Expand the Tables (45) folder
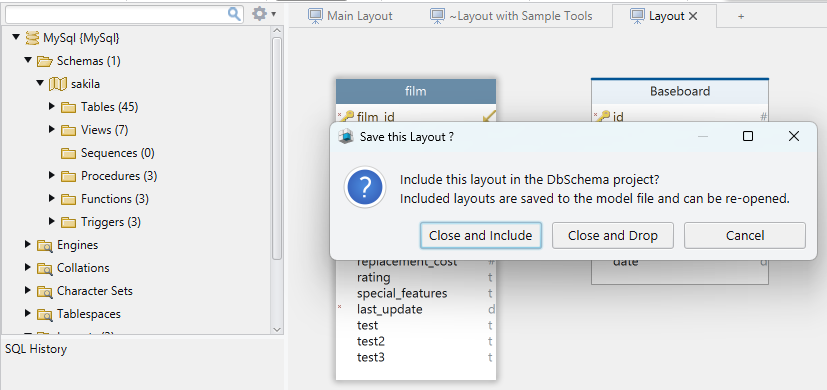The height and width of the screenshot is (390, 827). (x=52, y=106)
